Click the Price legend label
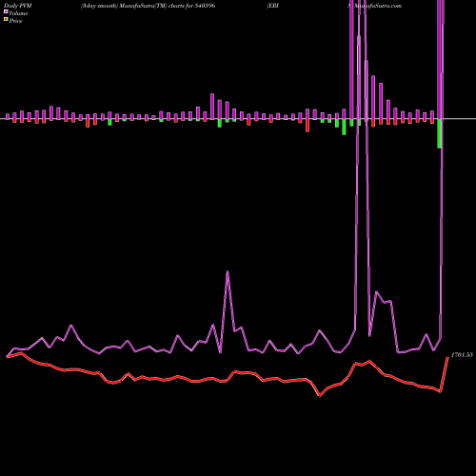Image resolution: width=476 pixels, height=476 pixels. pos(15,21)
